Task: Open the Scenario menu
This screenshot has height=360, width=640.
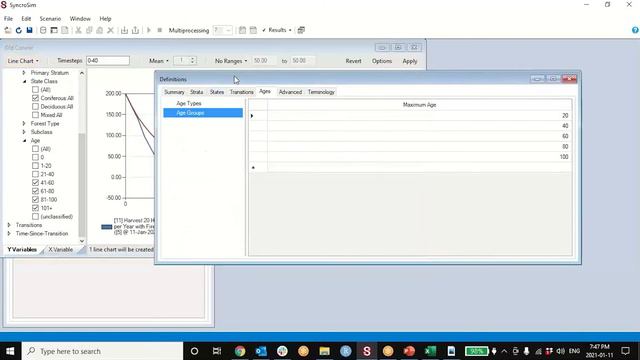Action: [50, 19]
